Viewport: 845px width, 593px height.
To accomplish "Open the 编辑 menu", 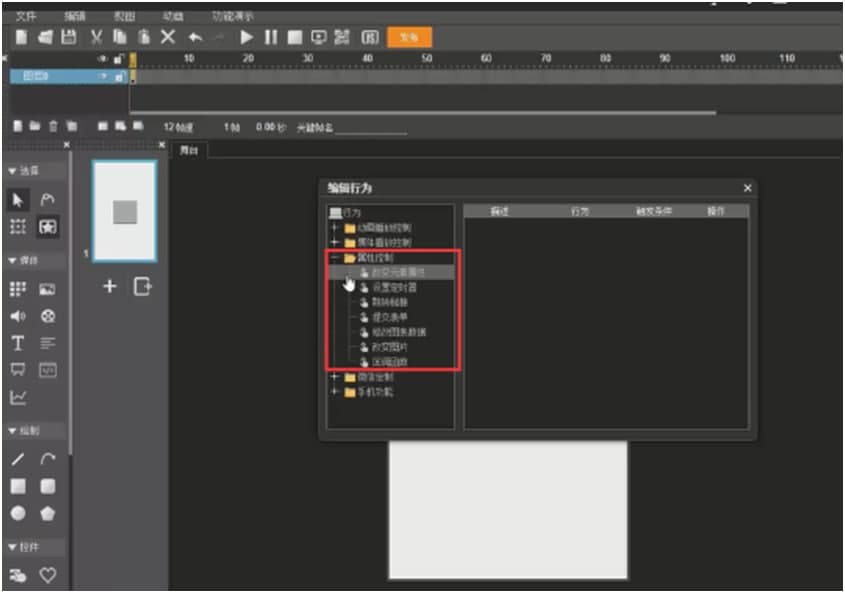I will (75, 16).
